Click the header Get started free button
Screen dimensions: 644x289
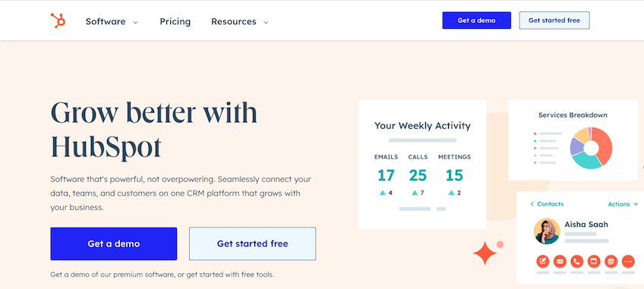(x=554, y=20)
